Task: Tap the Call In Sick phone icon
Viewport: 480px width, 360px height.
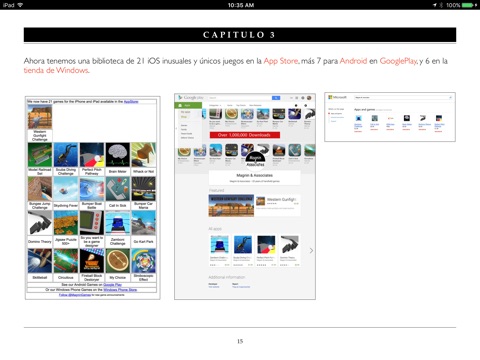Action: (118, 189)
